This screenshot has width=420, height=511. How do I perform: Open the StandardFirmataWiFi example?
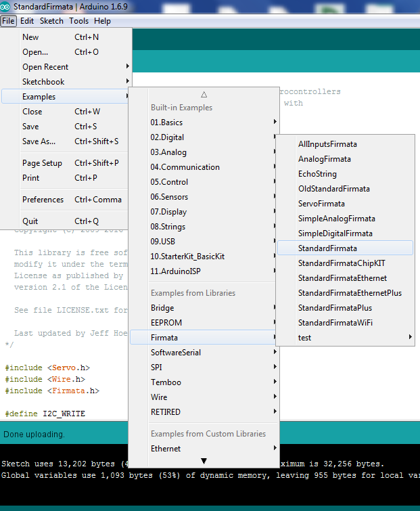coord(345,323)
